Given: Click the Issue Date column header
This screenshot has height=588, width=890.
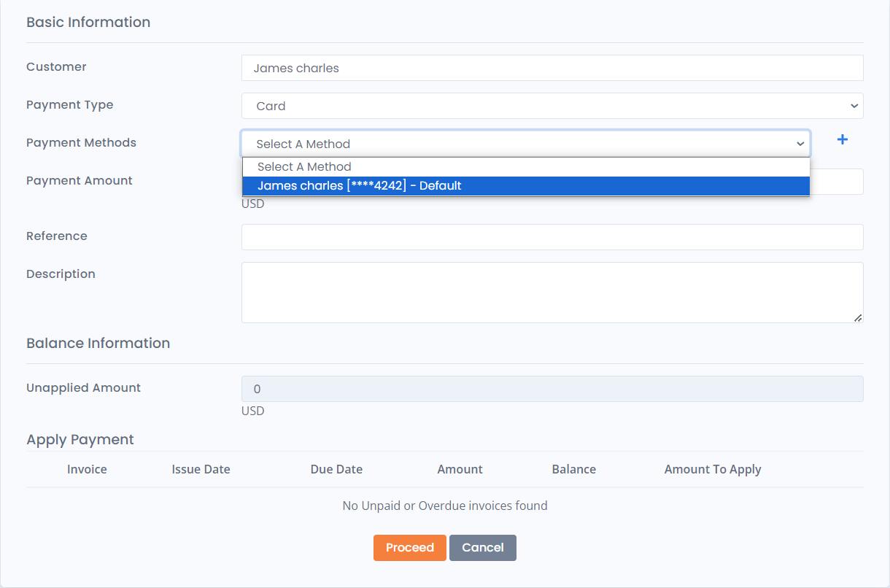Looking at the screenshot, I should point(201,469).
